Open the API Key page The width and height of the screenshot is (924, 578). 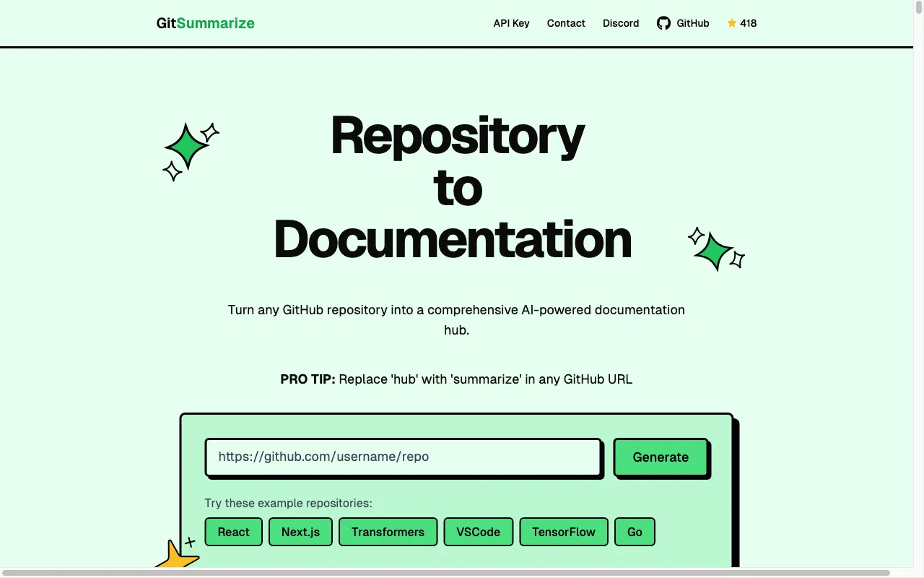pos(511,23)
